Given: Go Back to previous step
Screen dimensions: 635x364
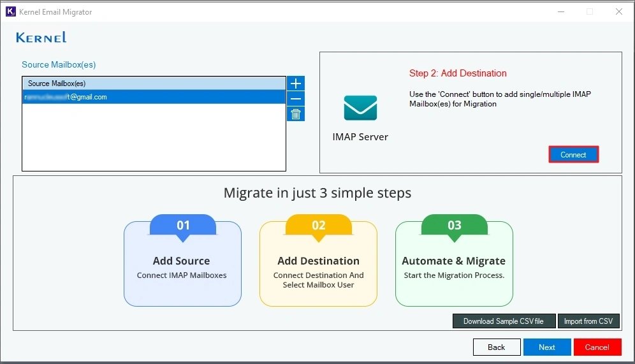Looking at the screenshot, I should 496,347.
